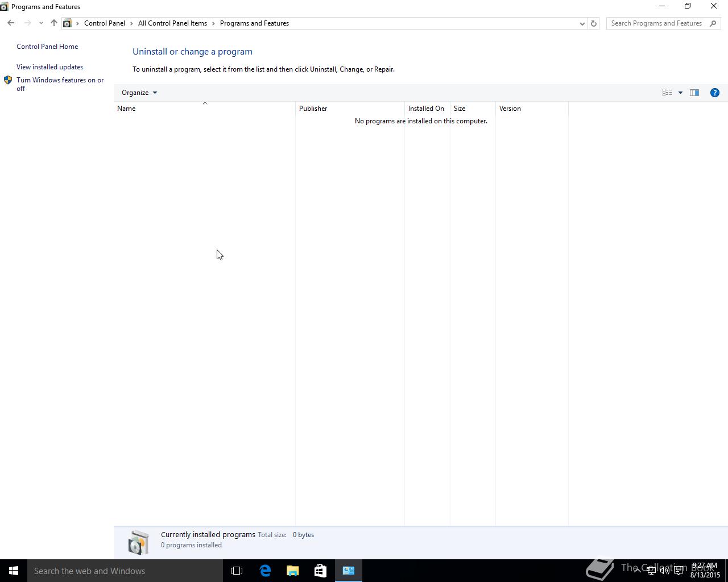Click the 0 bytes total size value
Image resolution: width=728 pixels, height=582 pixels.
click(303, 535)
